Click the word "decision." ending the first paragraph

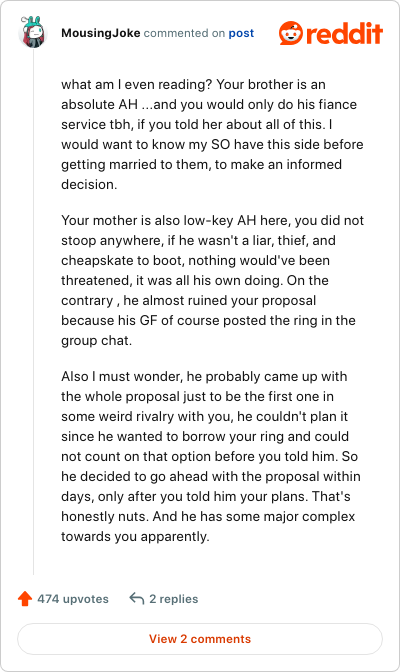[89, 184]
